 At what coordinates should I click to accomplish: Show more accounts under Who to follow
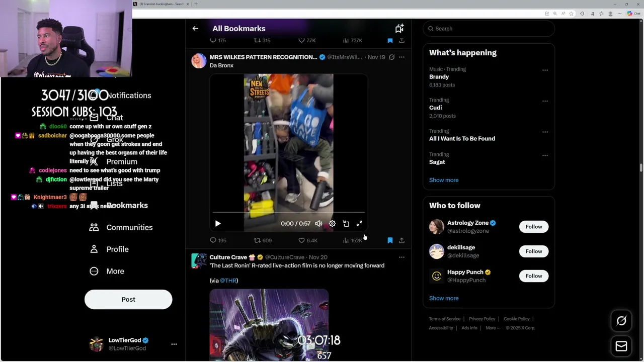point(444,298)
